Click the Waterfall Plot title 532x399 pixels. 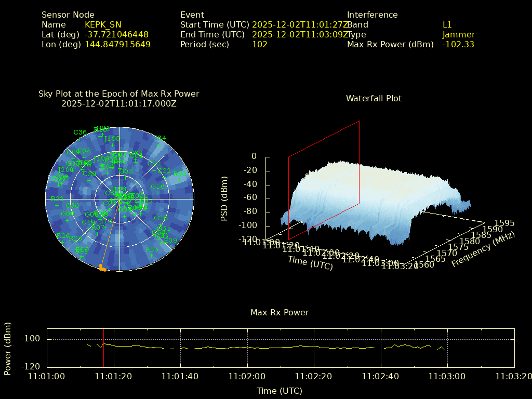tap(374, 98)
